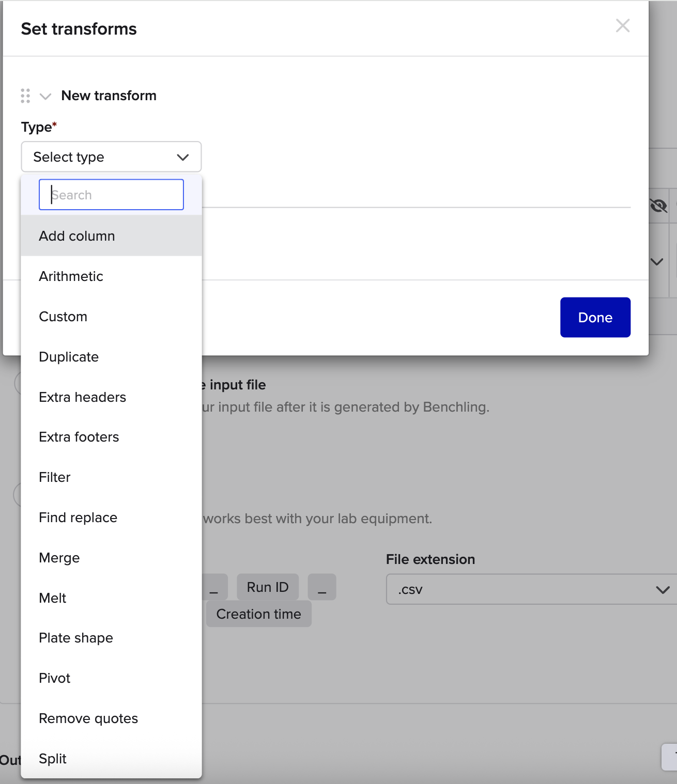Pick the Custom transform option

click(63, 317)
